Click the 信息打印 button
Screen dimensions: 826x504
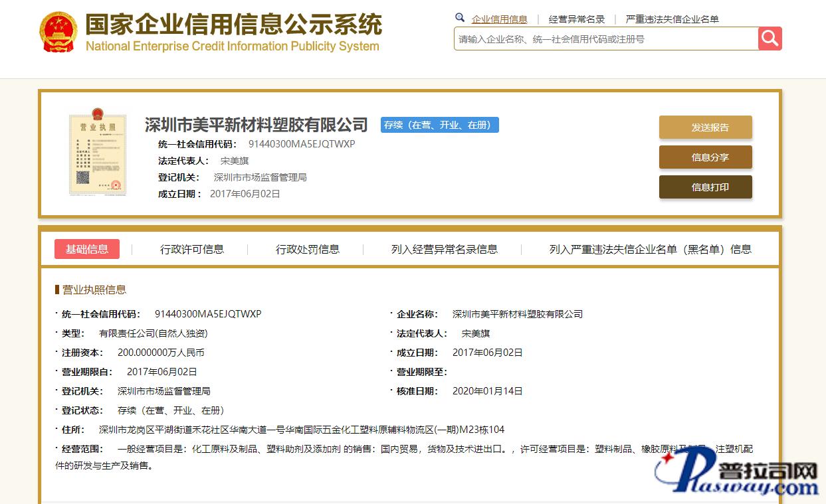(705, 187)
